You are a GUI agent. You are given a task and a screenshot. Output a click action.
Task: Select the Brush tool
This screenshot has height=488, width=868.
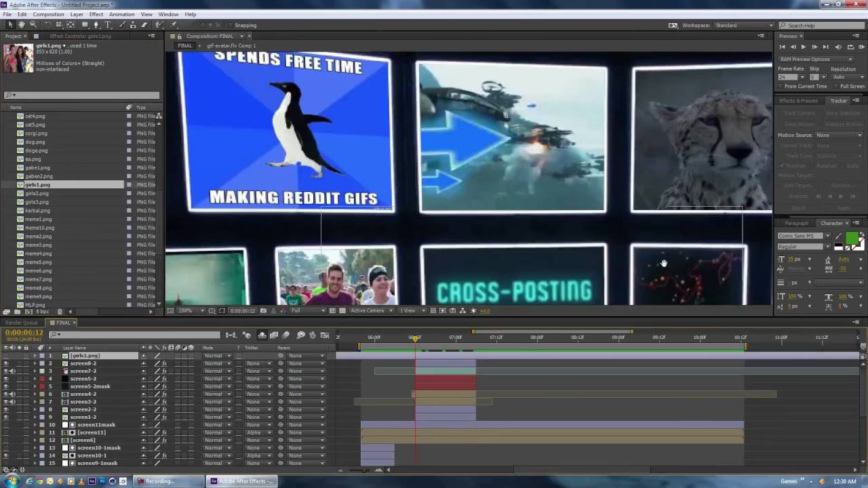[x=122, y=25]
